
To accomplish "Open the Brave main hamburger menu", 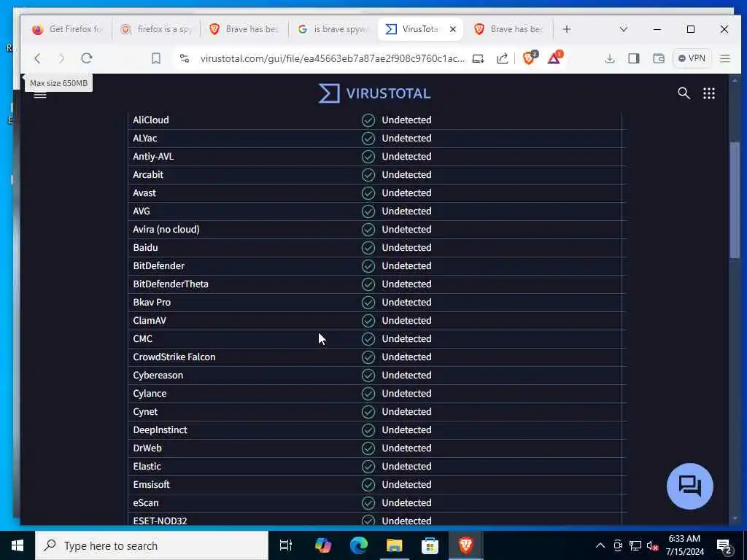I will 725,58.
